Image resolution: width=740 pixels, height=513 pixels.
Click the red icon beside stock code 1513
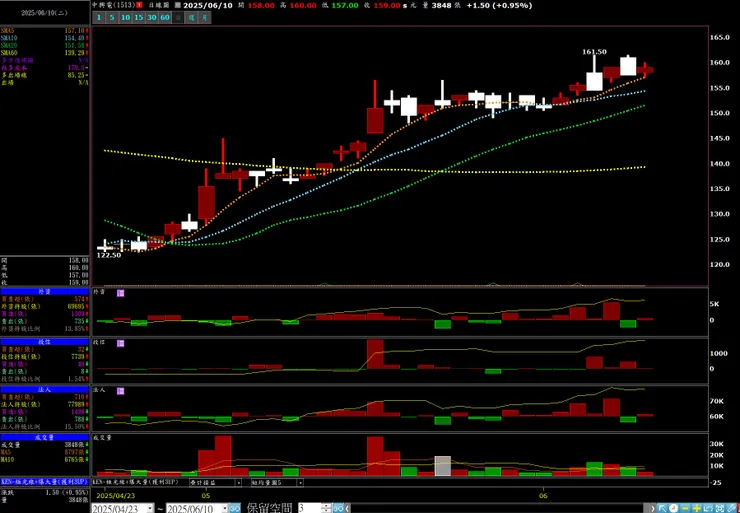(139, 5)
